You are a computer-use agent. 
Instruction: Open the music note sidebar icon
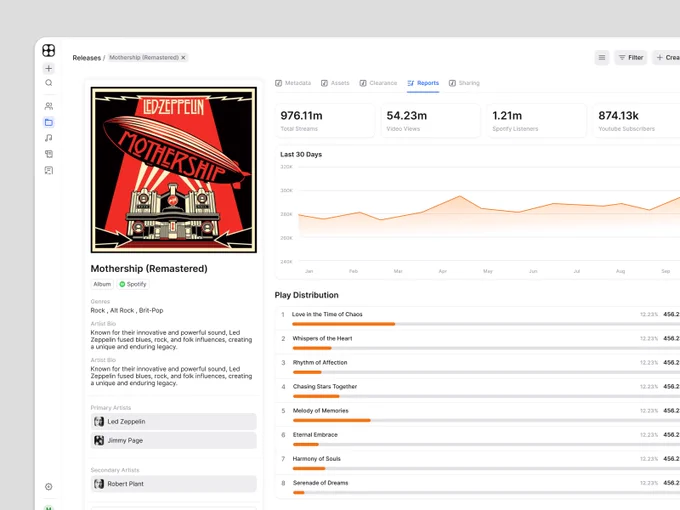pos(49,138)
